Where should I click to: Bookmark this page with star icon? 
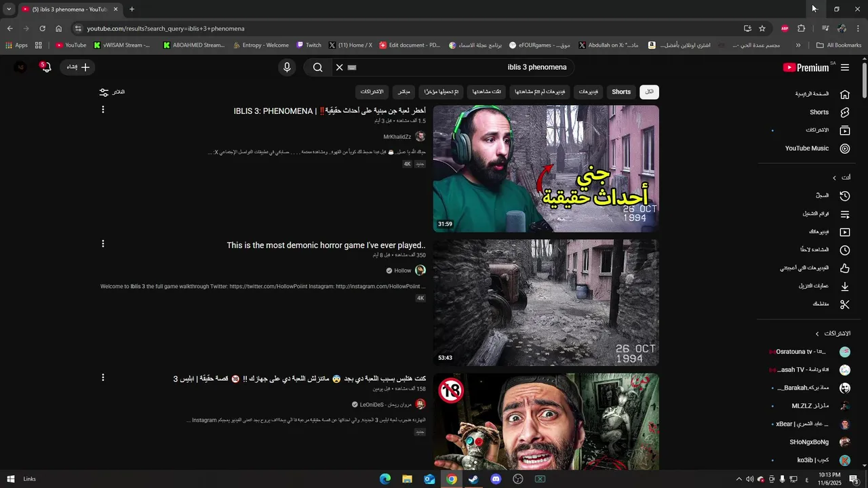pyautogui.click(x=762, y=28)
